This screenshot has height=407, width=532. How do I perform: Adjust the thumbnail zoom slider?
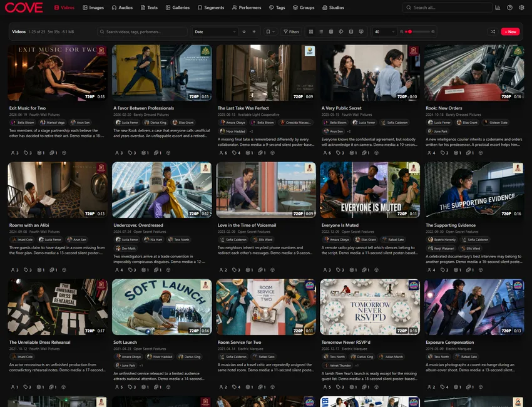click(x=417, y=31)
